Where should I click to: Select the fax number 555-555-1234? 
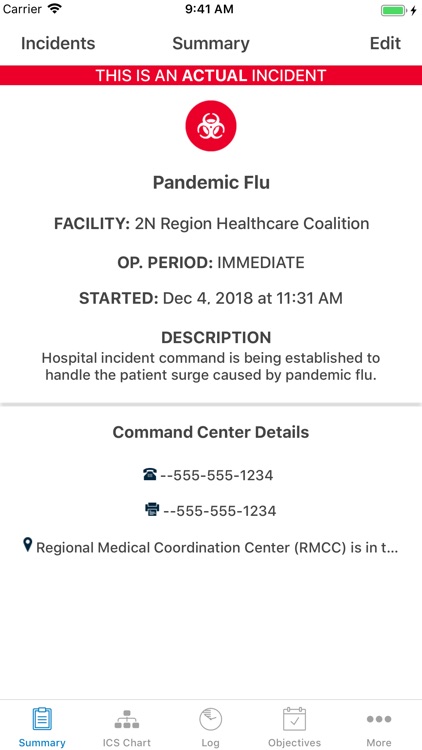[x=220, y=511]
